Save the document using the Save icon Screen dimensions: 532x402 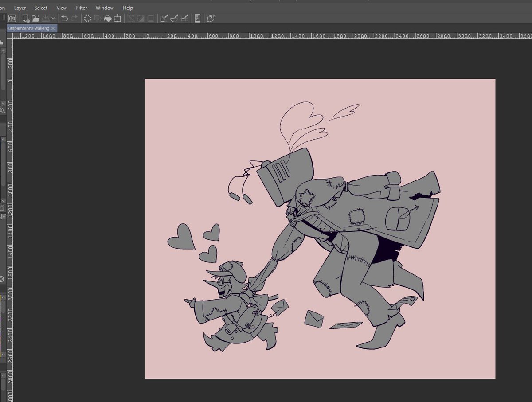pos(45,18)
